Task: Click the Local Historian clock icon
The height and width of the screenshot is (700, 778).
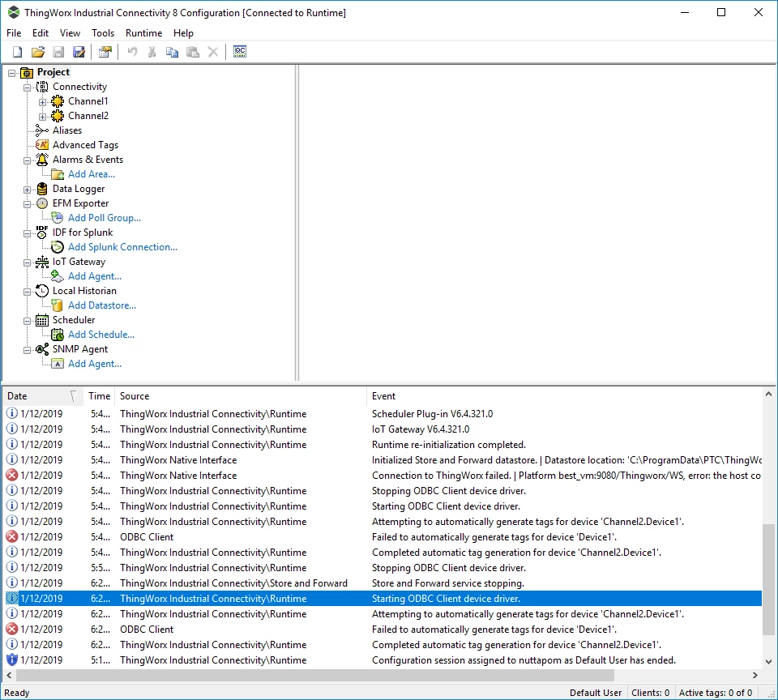Action: coord(42,291)
